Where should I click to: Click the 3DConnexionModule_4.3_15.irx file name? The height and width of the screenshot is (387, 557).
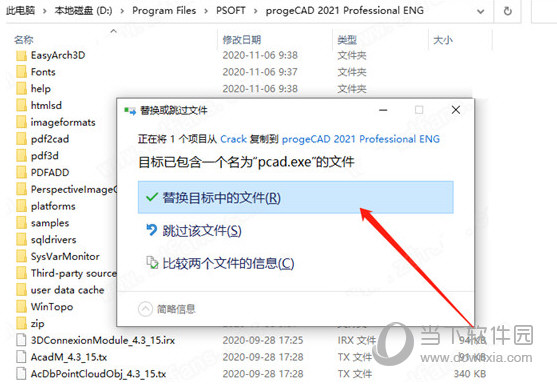tap(103, 340)
